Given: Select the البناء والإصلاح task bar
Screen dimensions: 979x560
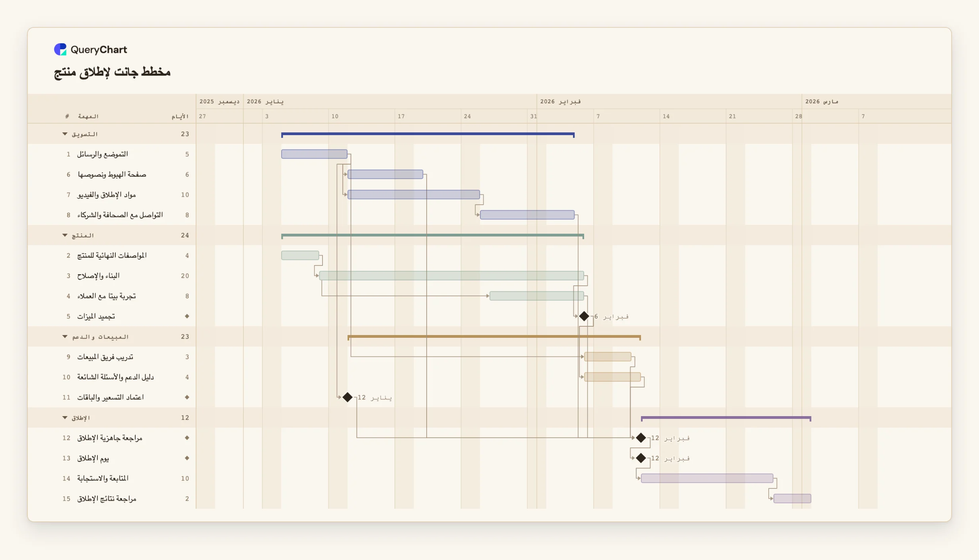Looking at the screenshot, I should [x=451, y=275].
